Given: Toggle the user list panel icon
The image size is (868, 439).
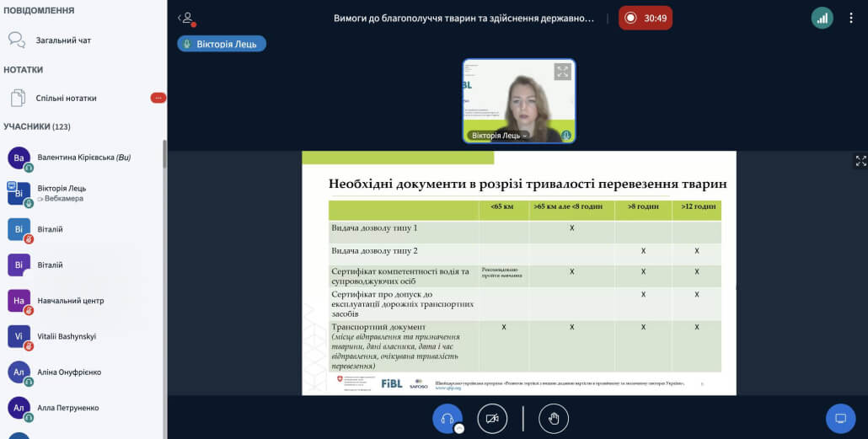Looking at the screenshot, I should (x=186, y=18).
